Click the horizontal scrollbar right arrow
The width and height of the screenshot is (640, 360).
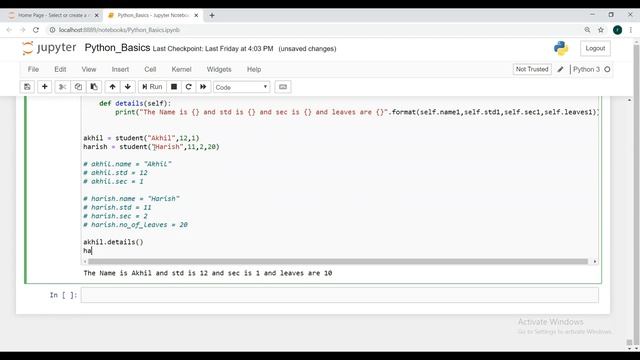coord(595,261)
